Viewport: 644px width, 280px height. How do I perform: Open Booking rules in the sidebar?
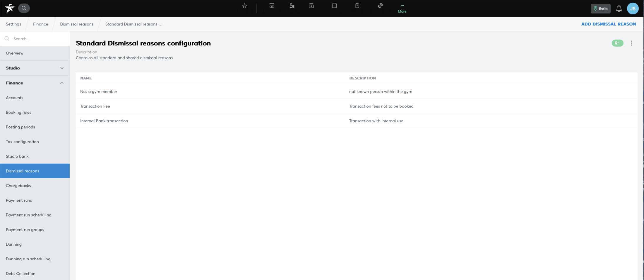(35, 112)
